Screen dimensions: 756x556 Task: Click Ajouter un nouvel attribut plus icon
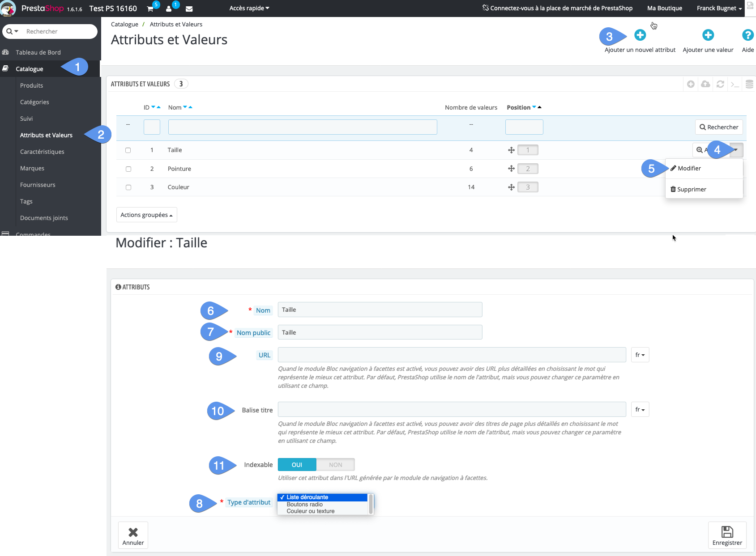(x=640, y=34)
